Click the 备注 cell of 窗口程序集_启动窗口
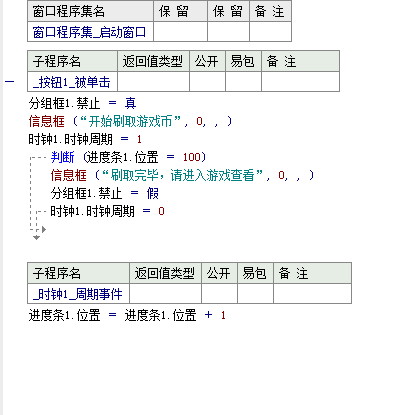Screen dimensions: 418x415 pos(270,32)
